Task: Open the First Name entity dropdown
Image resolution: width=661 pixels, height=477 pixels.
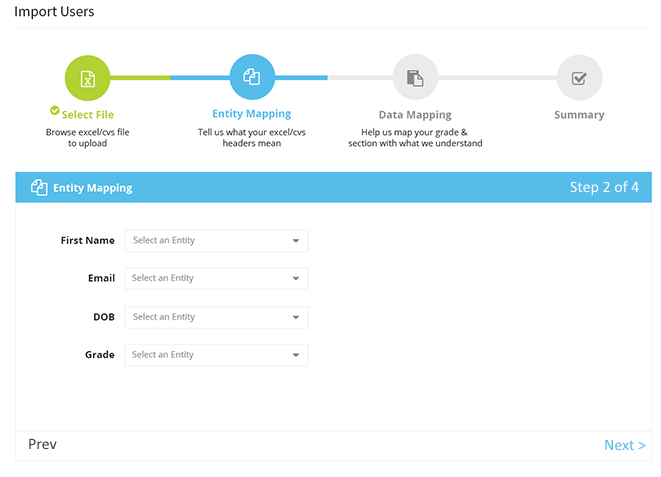Action: click(216, 241)
